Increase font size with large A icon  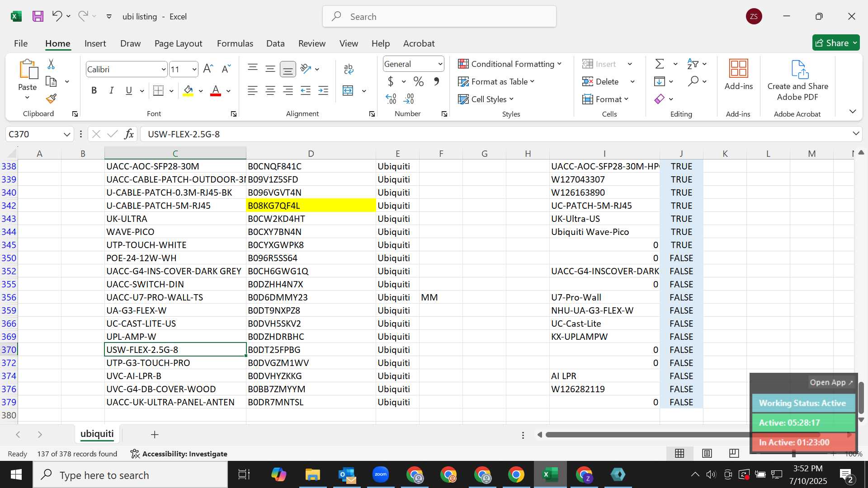[x=208, y=69]
